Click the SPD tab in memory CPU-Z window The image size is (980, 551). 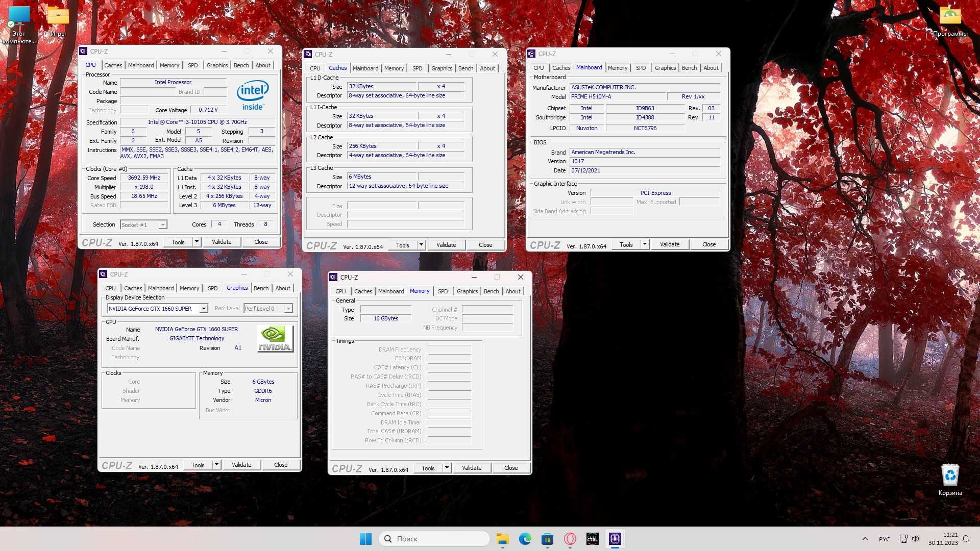[x=443, y=291]
